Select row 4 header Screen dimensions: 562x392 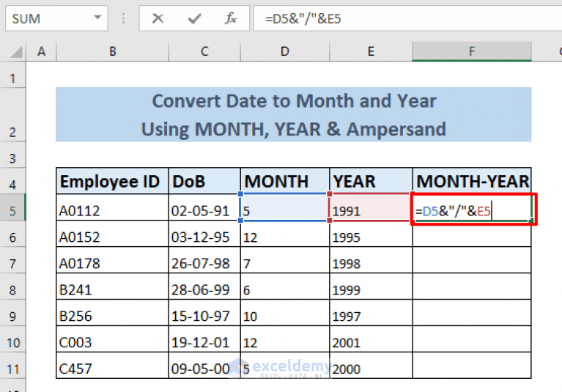13,181
